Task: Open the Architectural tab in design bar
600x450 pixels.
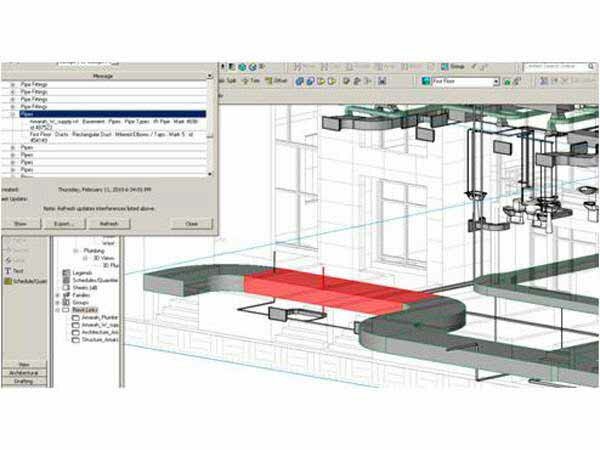Action: [24, 373]
